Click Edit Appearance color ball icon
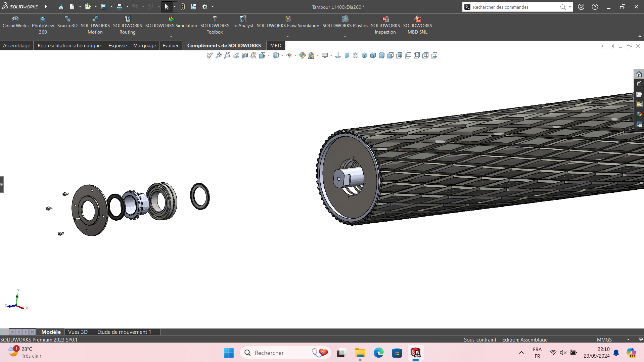 coord(303,55)
